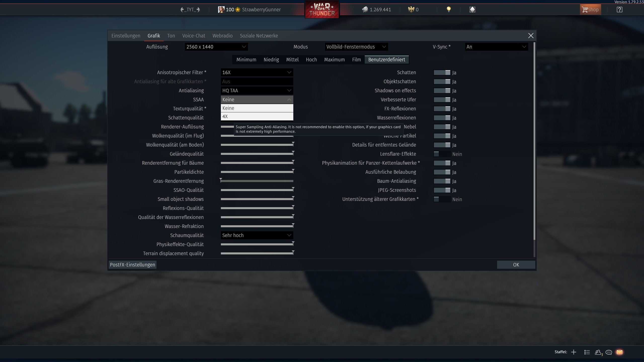Image resolution: width=644 pixels, height=362 pixels.
Task: Click the lightbulb icon in top bar
Action: [449, 10]
